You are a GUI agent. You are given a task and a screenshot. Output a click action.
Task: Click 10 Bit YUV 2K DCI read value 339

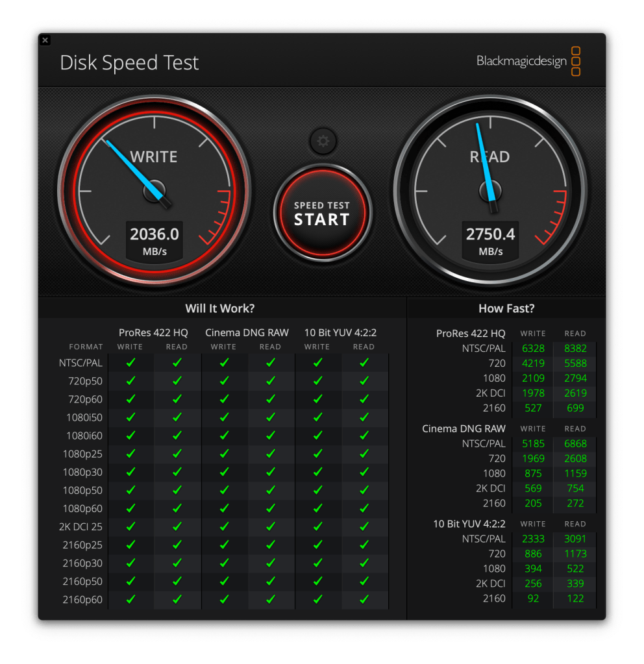pos(575,584)
